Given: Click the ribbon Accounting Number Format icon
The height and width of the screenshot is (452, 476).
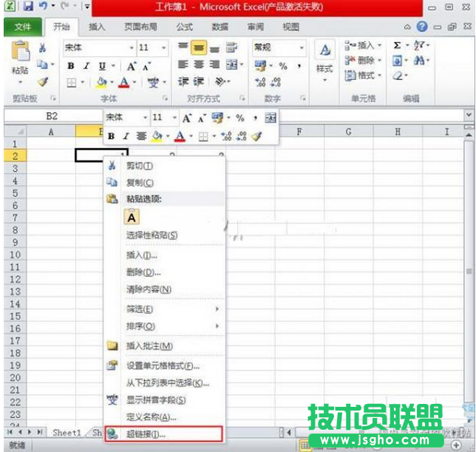Looking at the screenshot, I should coord(260,66).
